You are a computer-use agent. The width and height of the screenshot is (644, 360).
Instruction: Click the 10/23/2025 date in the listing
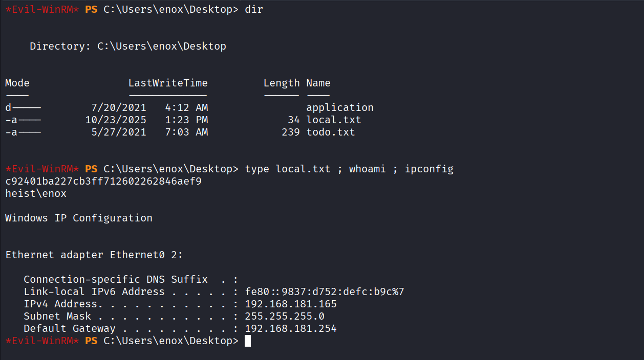(116, 120)
